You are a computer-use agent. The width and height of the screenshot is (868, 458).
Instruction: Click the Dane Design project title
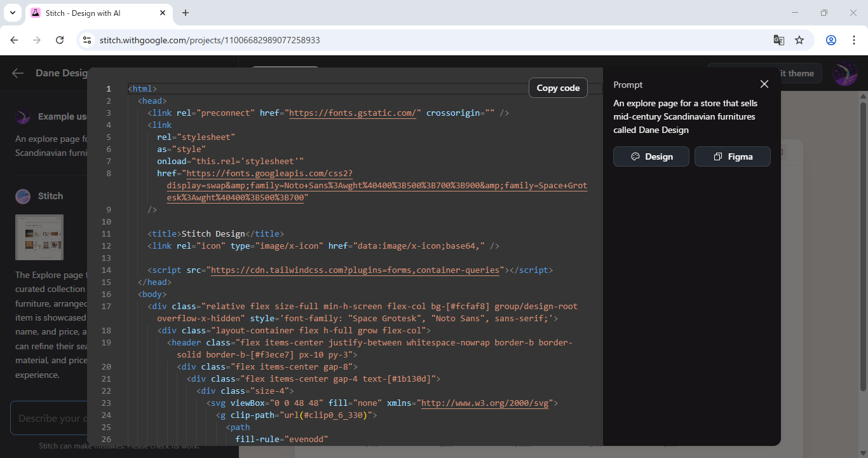[x=62, y=73]
